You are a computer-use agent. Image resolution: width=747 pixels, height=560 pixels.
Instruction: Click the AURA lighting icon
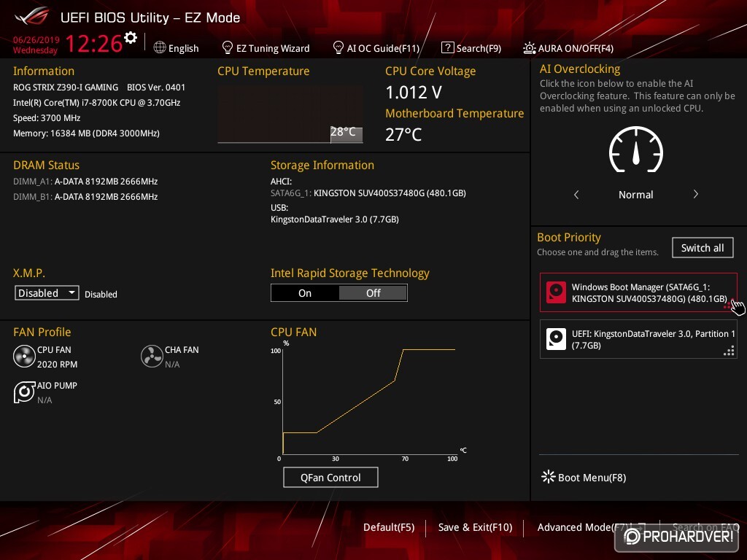(x=530, y=48)
